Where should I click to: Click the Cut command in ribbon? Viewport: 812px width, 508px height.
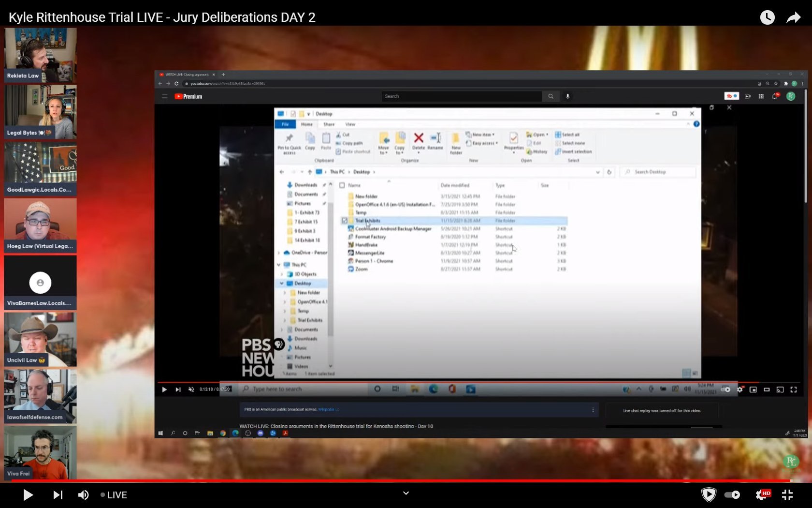click(343, 135)
